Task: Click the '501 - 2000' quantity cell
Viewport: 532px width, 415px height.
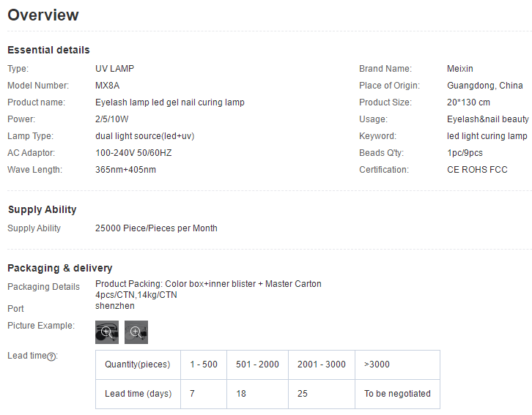Action: click(257, 364)
